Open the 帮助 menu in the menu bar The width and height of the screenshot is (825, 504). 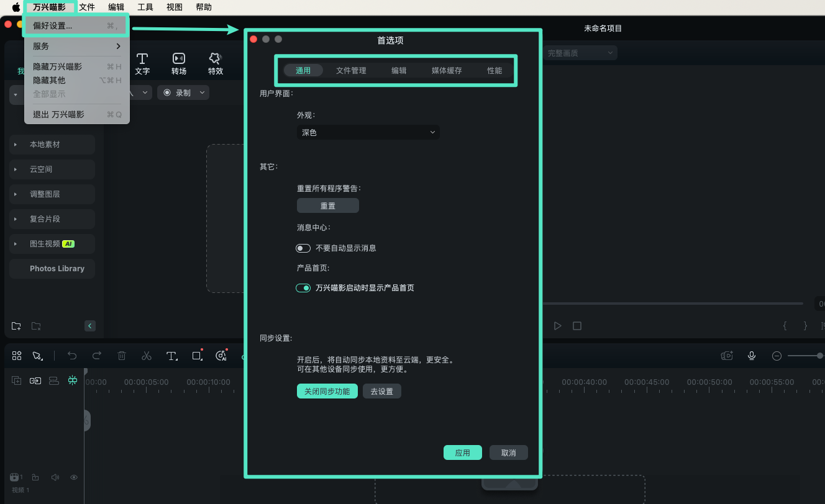pyautogui.click(x=203, y=7)
